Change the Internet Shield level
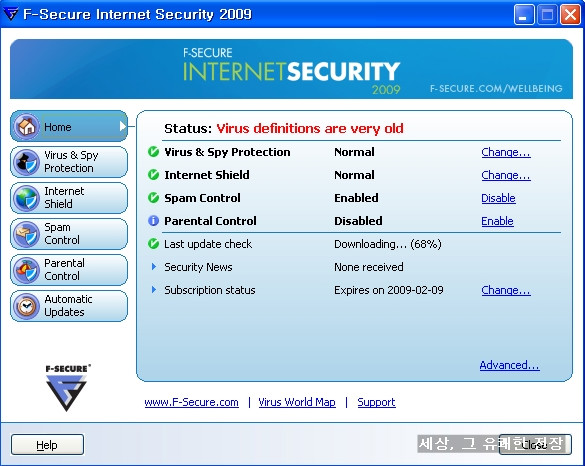The height and width of the screenshot is (466, 585). (x=506, y=175)
